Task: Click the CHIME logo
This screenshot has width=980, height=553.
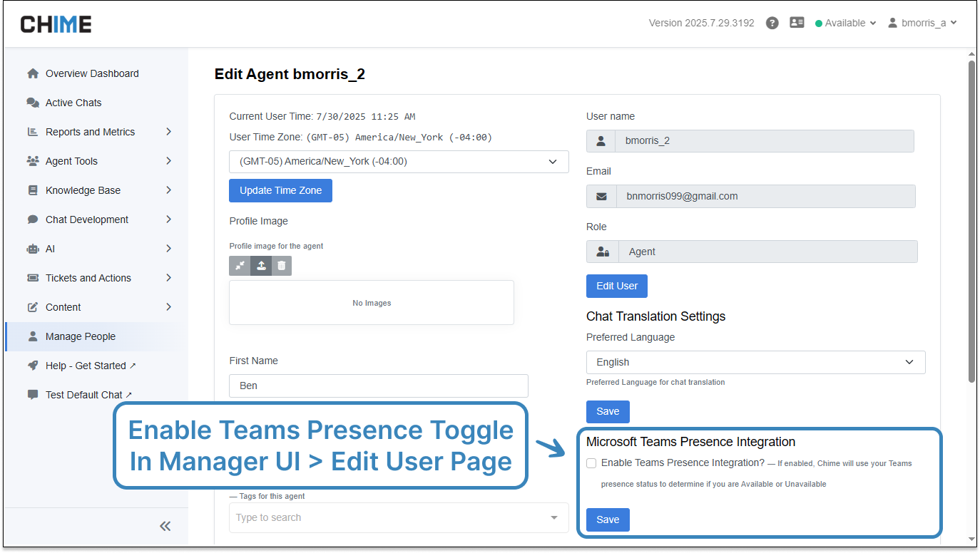Action: click(56, 24)
